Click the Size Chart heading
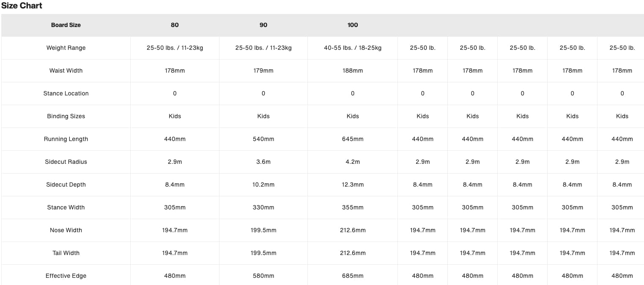 click(x=22, y=6)
